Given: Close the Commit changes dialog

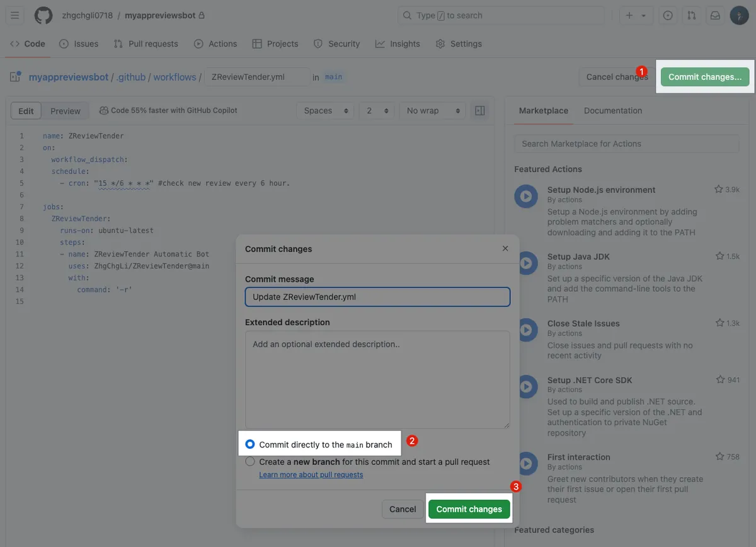Looking at the screenshot, I should coord(505,248).
